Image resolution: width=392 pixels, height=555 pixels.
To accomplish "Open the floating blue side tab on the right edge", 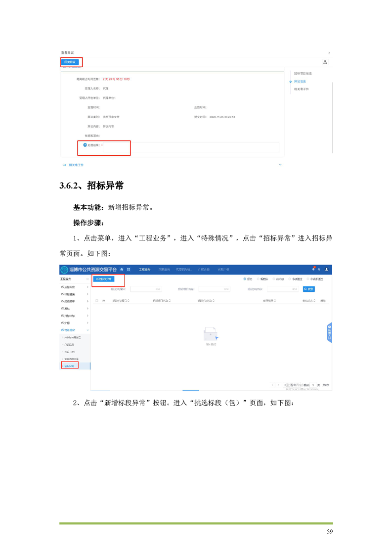I will coord(329,333).
